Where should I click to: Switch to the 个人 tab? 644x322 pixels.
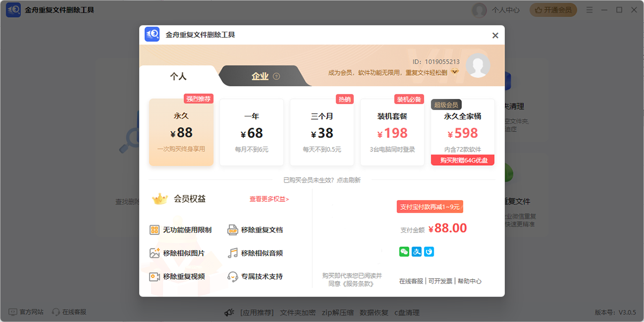point(179,76)
